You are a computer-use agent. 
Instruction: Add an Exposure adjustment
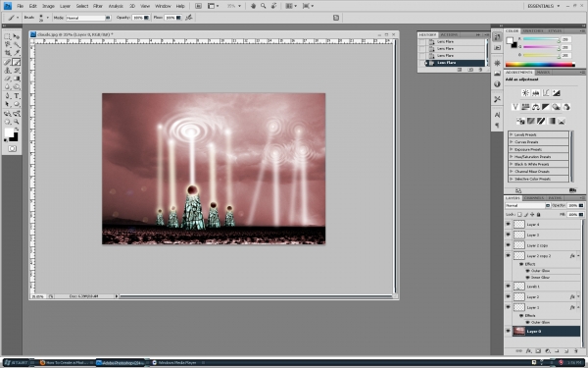[x=556, y=93]
